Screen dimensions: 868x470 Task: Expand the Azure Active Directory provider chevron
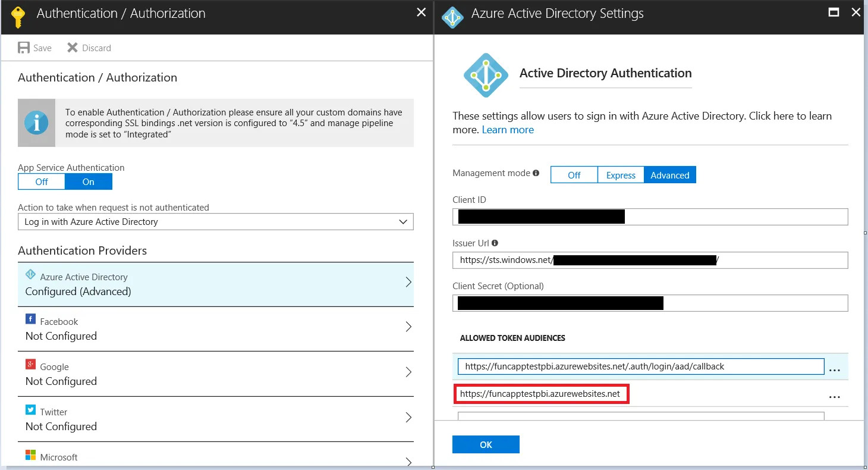coord(408,282)
